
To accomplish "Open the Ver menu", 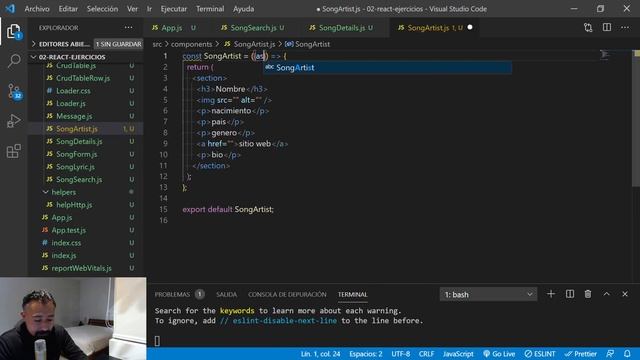I will point(132,9).
